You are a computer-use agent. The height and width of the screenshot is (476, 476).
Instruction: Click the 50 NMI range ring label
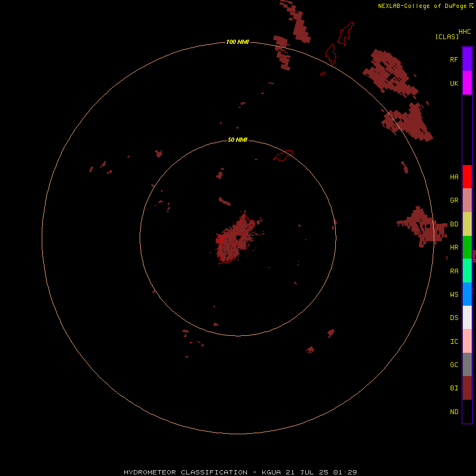(x=237, y=140)
